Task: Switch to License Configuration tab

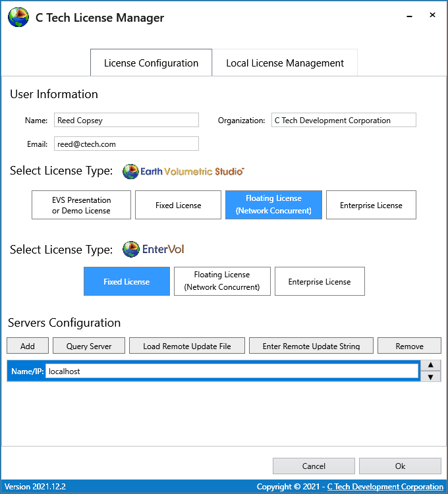Action: point(152,63)
